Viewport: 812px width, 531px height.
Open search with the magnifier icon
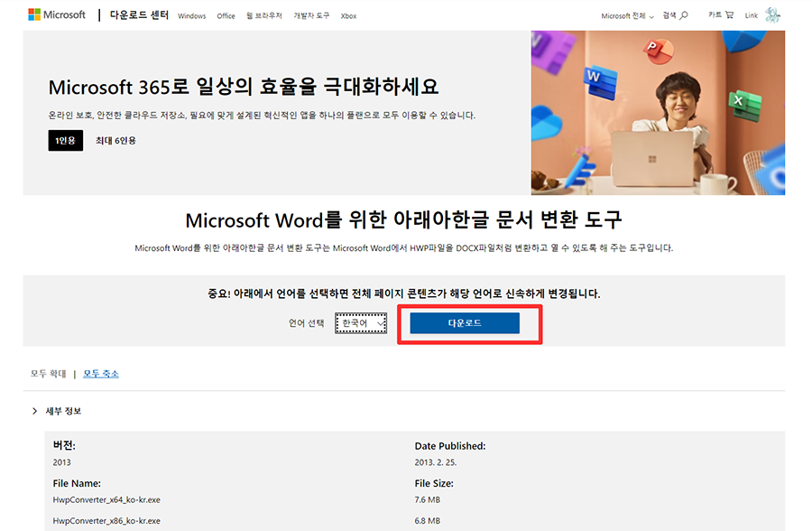(683, 15)
